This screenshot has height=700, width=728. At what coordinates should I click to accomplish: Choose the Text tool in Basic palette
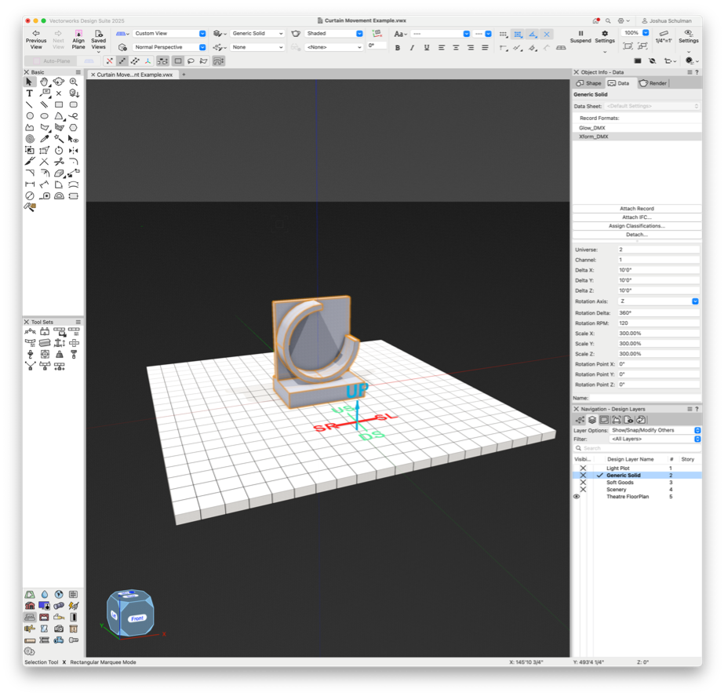pos(30,93)
